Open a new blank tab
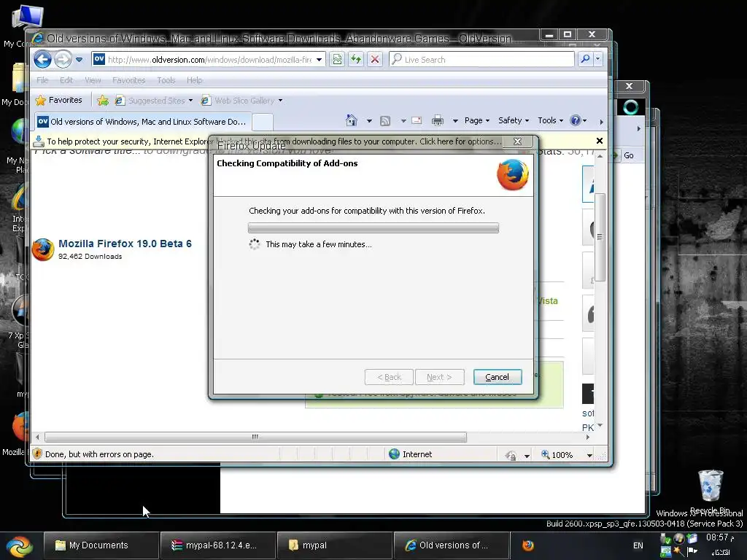 (262, 122)
